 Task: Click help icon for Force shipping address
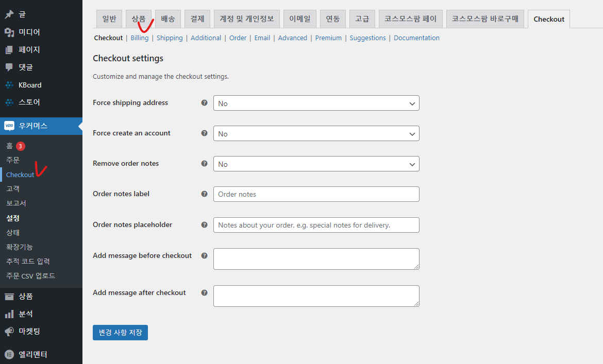204,102
